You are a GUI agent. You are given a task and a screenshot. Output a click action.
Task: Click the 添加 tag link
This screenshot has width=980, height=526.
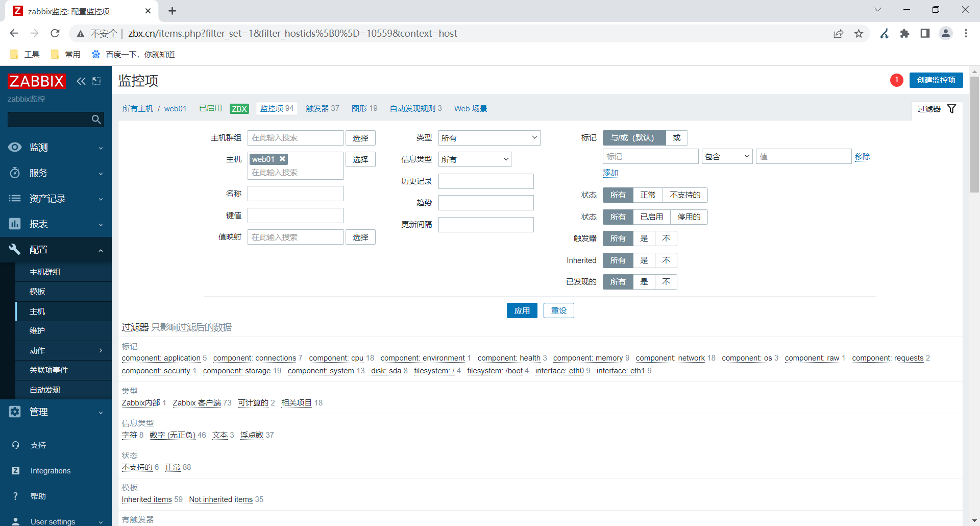(x=610, y=173)
